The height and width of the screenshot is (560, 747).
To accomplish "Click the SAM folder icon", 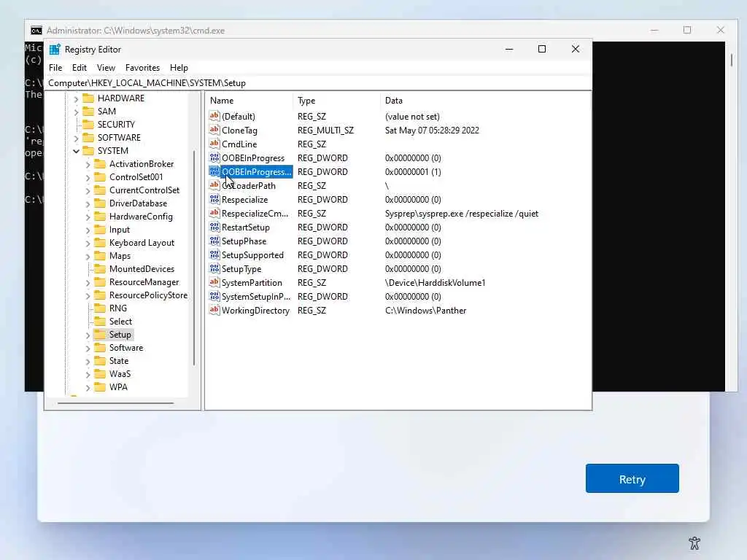I will (88, 111).
